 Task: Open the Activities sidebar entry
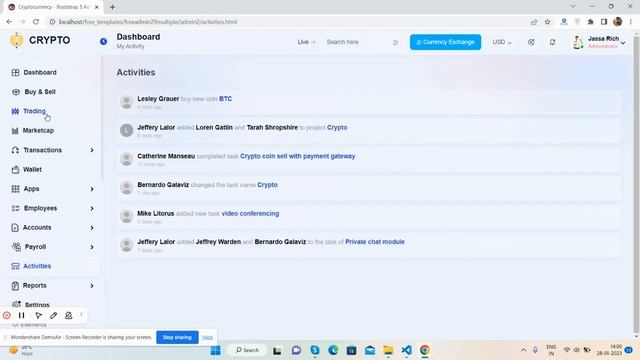pyautogui.click(x=37, y=266)
